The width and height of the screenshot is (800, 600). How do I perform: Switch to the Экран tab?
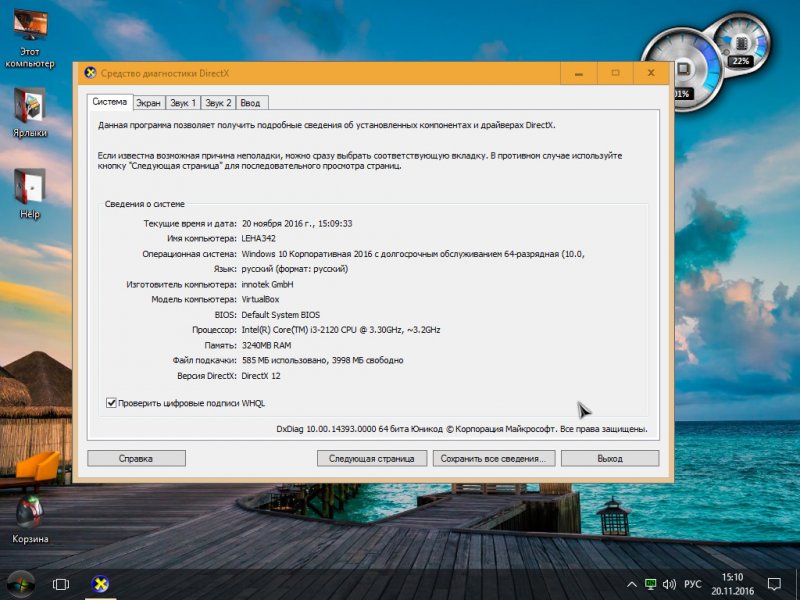148,103
